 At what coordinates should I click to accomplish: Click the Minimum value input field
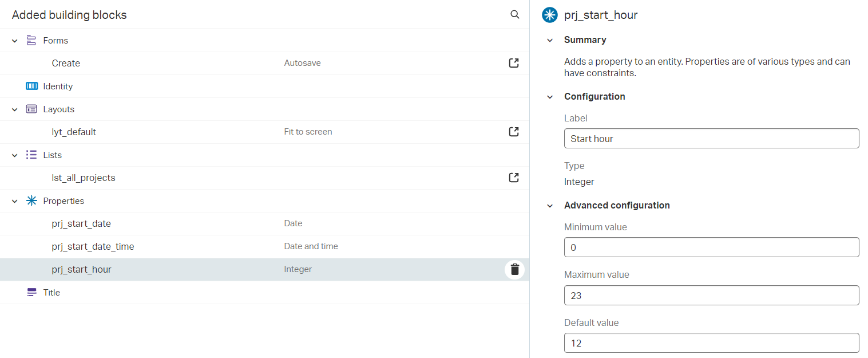pos(711,247)
